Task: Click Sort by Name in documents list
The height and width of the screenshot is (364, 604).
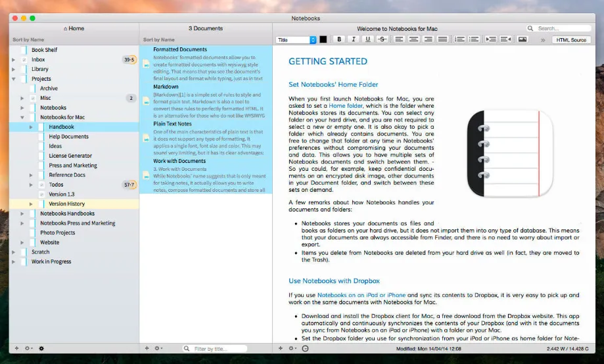Action: pos(158,39)
